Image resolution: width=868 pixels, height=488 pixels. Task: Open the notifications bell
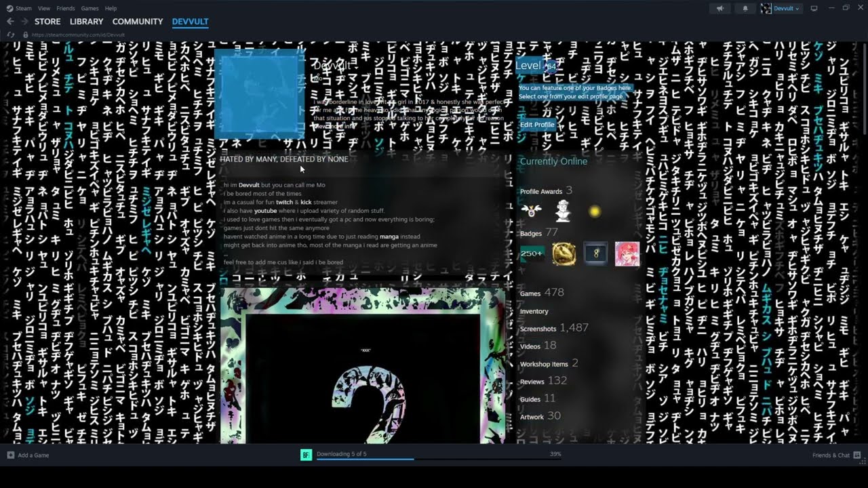[745, 8]
